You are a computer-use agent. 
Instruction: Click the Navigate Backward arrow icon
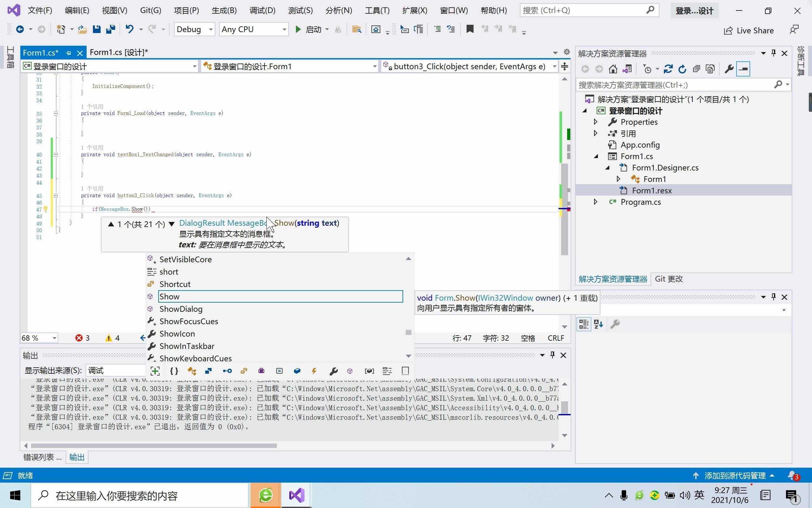point(20,30)
